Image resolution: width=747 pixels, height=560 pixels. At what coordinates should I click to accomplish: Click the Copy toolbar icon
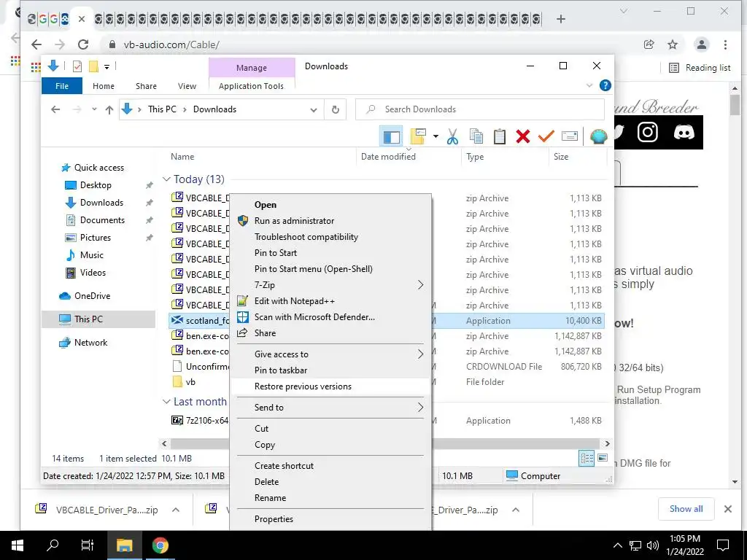[x=476, y=136]
